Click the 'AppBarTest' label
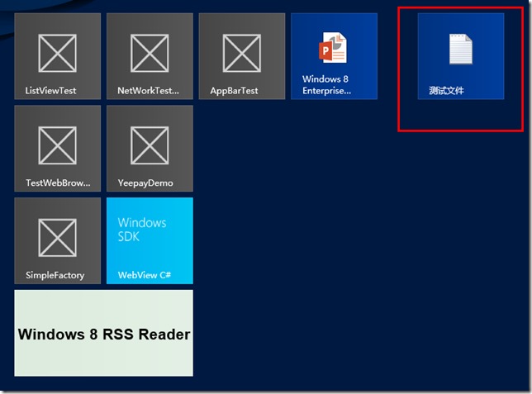The image size is (532, 394). [x=234, y=91]
